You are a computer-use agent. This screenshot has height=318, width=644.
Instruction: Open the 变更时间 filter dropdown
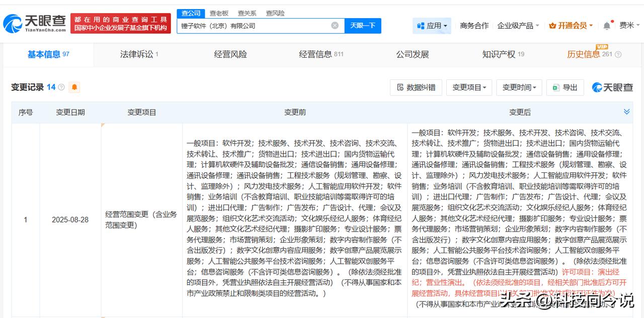coord(519,87)
